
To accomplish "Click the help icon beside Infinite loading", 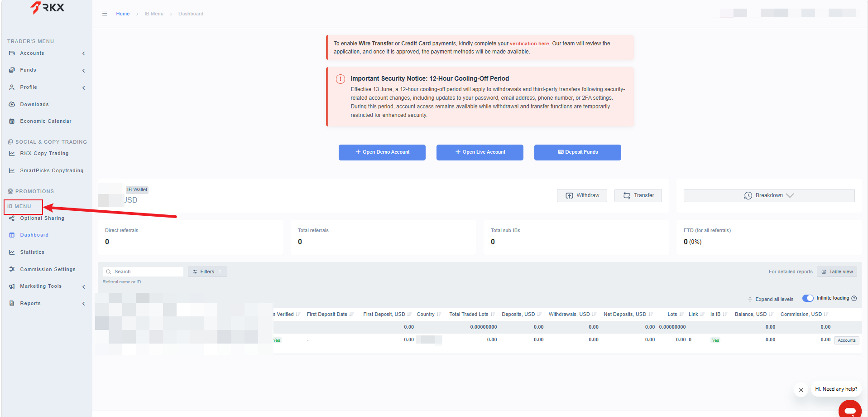I will pos(854,298).
